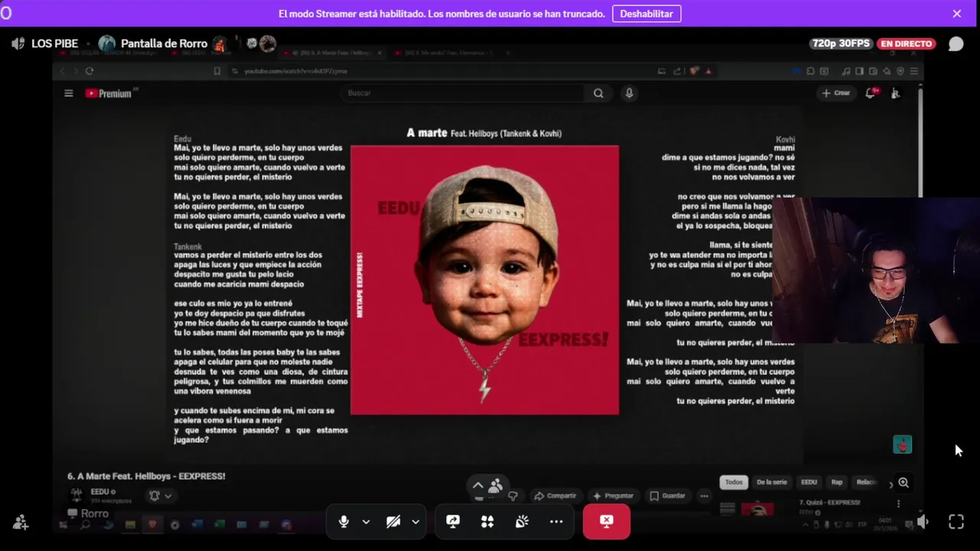Open more options in Discord call controls

coord(556,521)
